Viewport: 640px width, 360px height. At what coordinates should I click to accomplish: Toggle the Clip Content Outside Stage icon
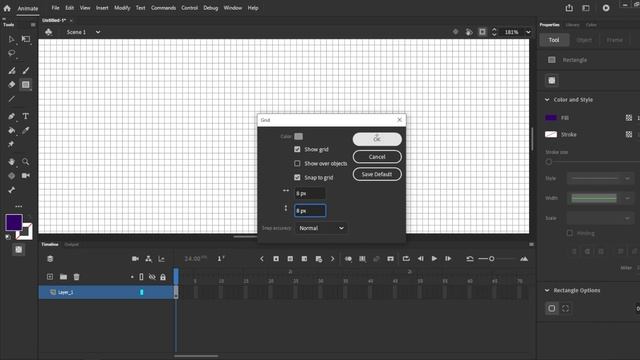(482, 32)
